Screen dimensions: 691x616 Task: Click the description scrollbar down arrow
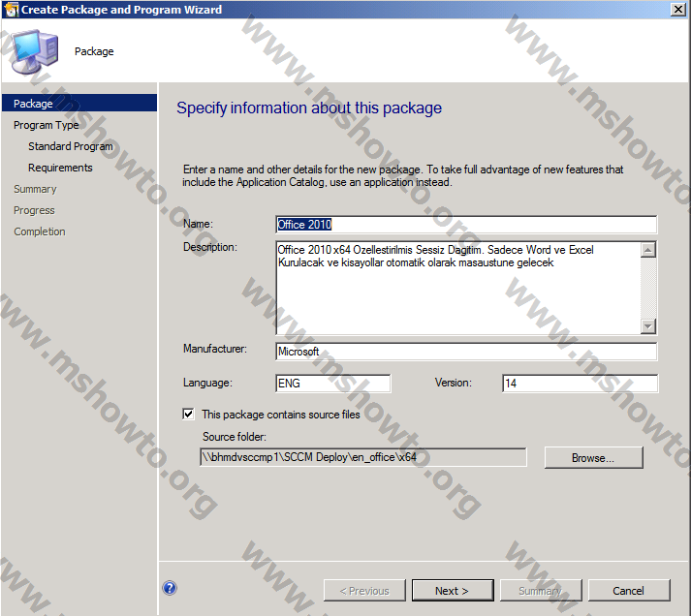647,326
